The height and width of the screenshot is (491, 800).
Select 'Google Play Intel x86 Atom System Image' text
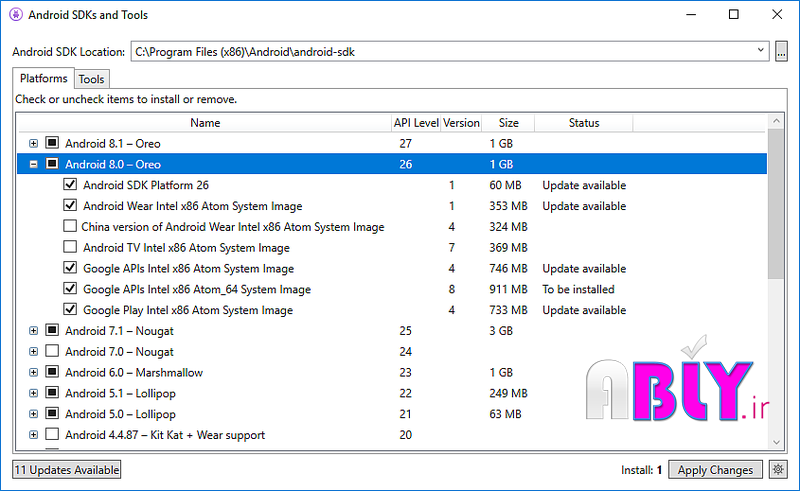pyautogui.click(x=188, y=310)
